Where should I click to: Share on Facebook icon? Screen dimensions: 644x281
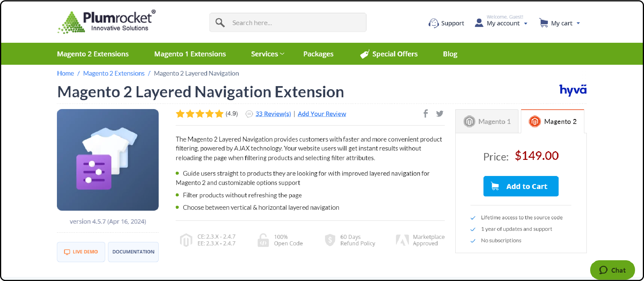point(426,113)
